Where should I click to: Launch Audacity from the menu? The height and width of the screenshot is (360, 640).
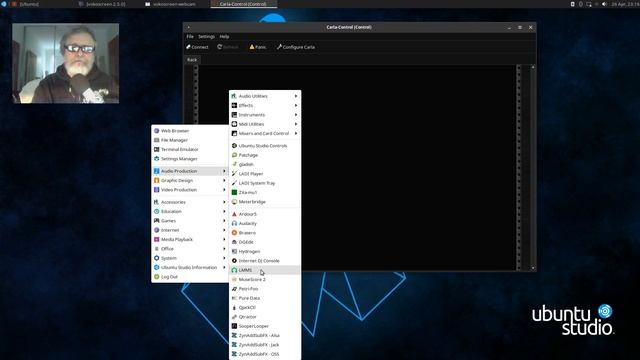pyautogui.click(x=265, y=223)
